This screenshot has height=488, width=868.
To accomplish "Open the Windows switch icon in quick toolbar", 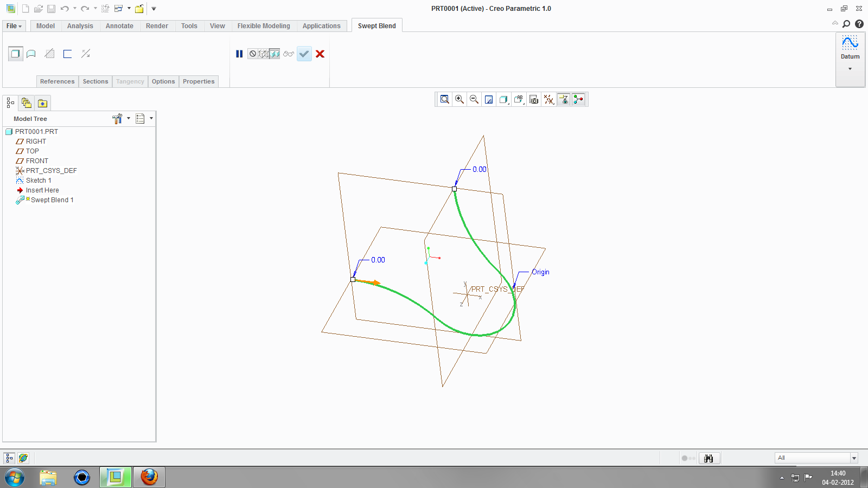I will (118, 9).
